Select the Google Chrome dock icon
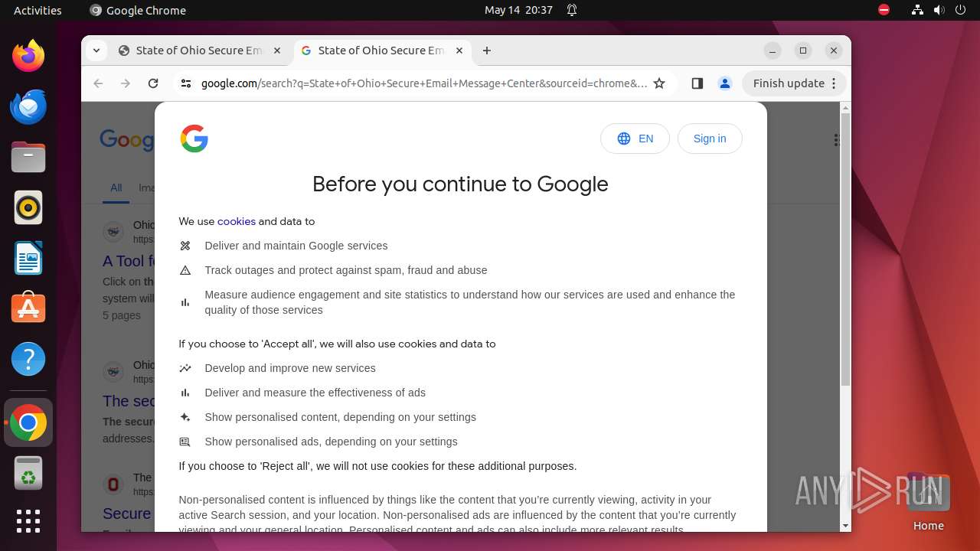980x551 pixels. click(28, 422)
